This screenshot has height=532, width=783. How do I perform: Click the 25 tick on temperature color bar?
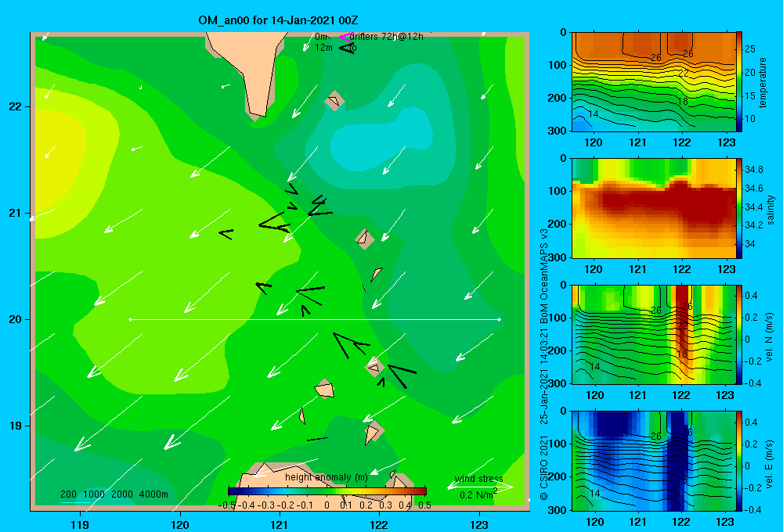pyautogui.click(x=750, y=49)
